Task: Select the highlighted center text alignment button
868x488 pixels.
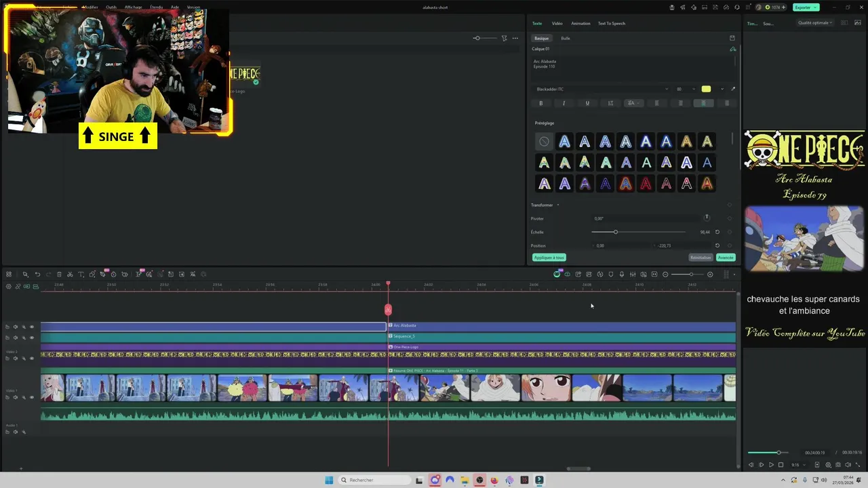Action: (x=703, y=103)
